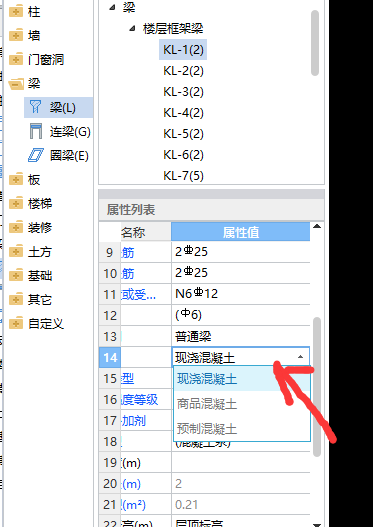
Task: Click row 17 property name 加剂
Action: 133,421
